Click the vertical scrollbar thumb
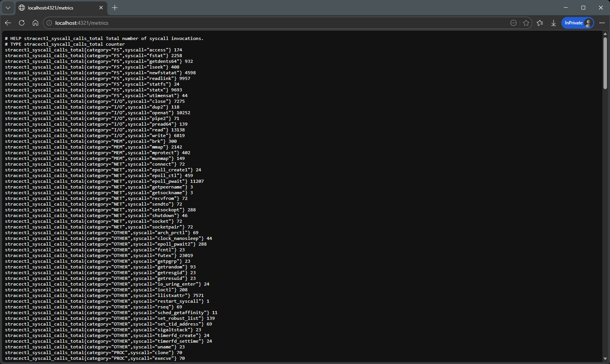 pos(606,63)
